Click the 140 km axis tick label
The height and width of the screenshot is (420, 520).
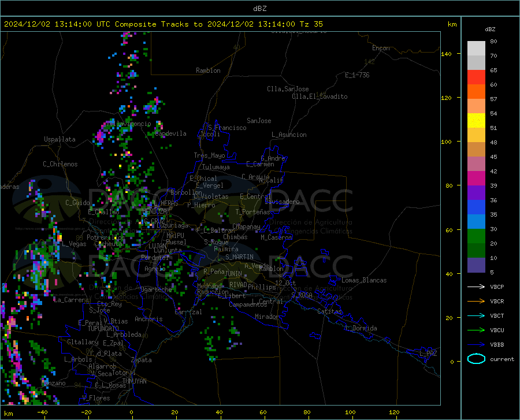pyautogui.click(x=447, y=54)
